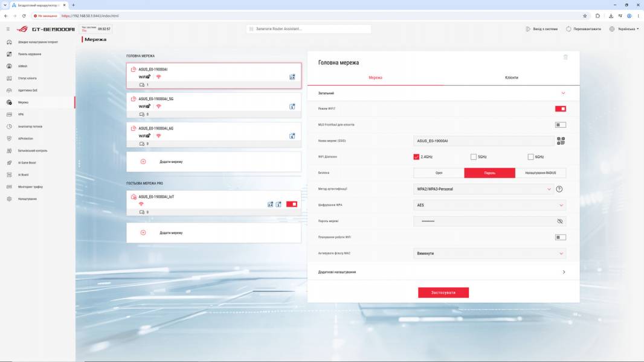Screen dimensions: 644x362
Task: Apply changes with the Застосувати button
Action: coord(443,293)
